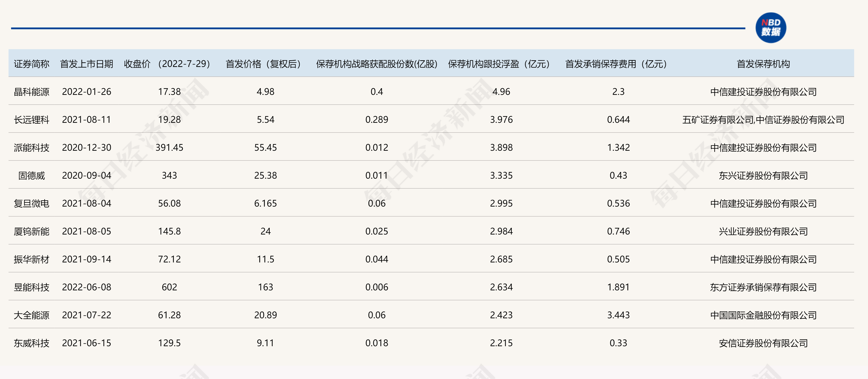Select 保荐机构战略获配股份数(亿股) header
868x379 pixels.
pos(377,64)
